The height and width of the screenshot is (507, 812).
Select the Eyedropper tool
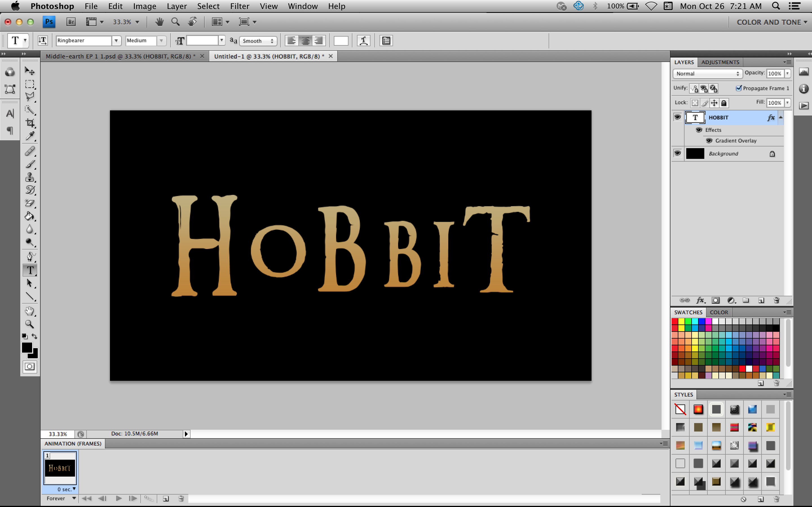tap(30, 136)
